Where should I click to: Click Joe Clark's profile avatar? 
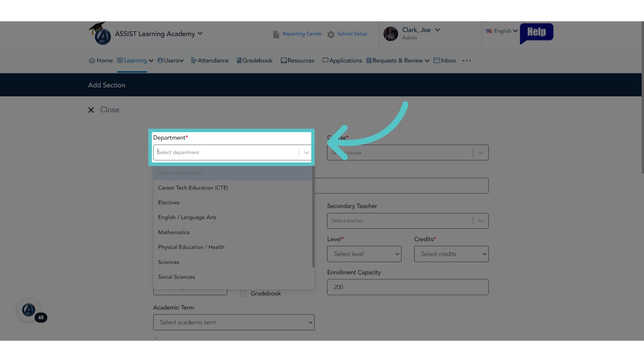391,34
